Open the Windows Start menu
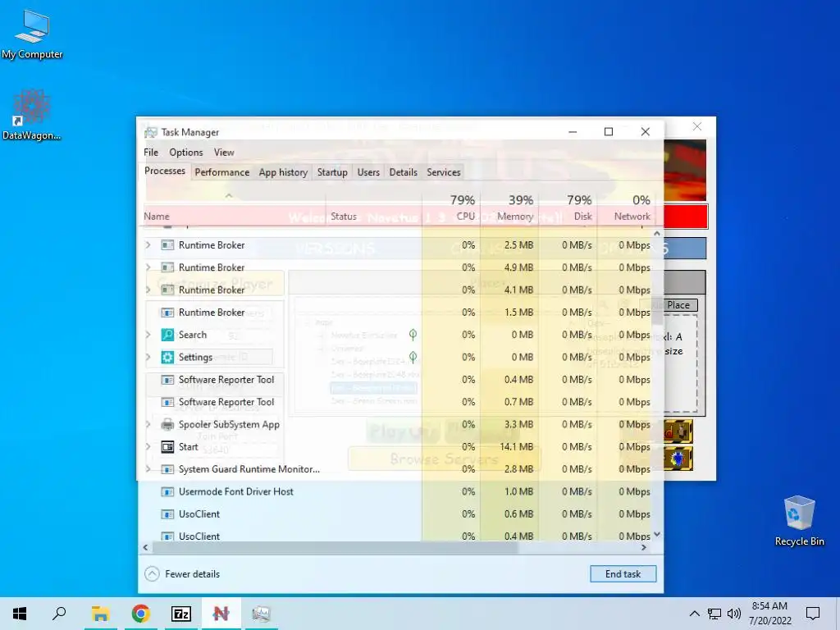The width and height of the screenshot is (840, 630). (20, 614)
